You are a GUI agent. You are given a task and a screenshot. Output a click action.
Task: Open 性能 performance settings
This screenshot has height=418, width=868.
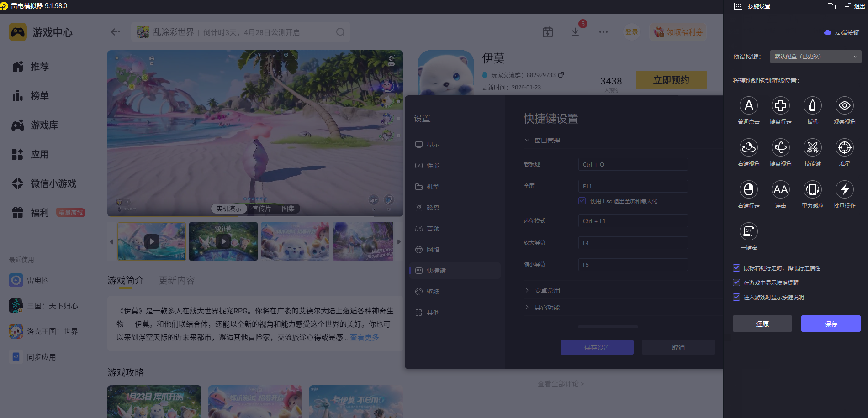tap(455, 166)
